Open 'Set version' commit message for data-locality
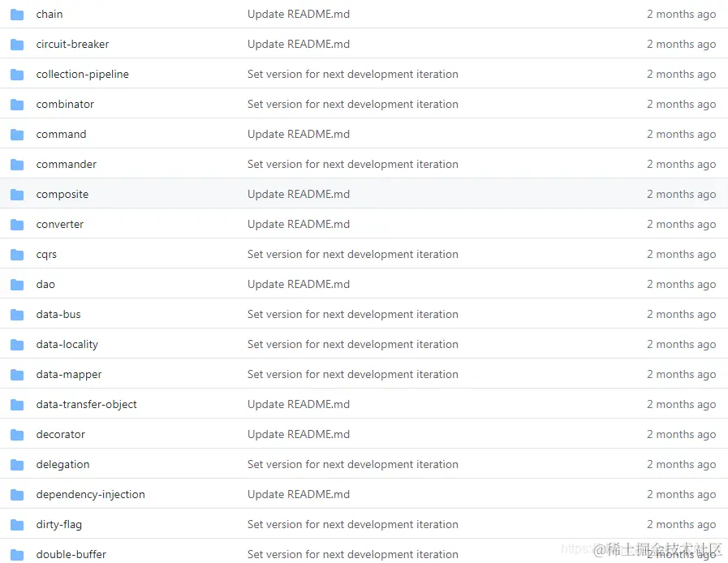 click(x=353, y=345)
